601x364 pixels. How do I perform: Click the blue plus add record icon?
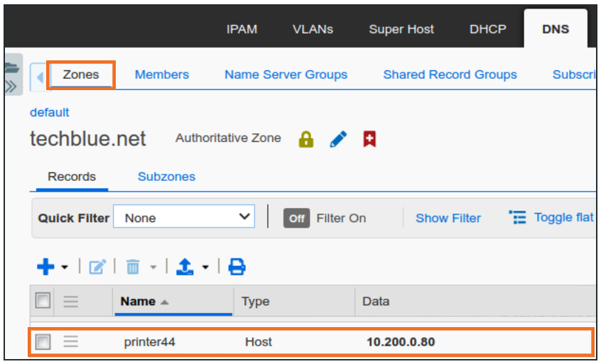pos(45,267)
